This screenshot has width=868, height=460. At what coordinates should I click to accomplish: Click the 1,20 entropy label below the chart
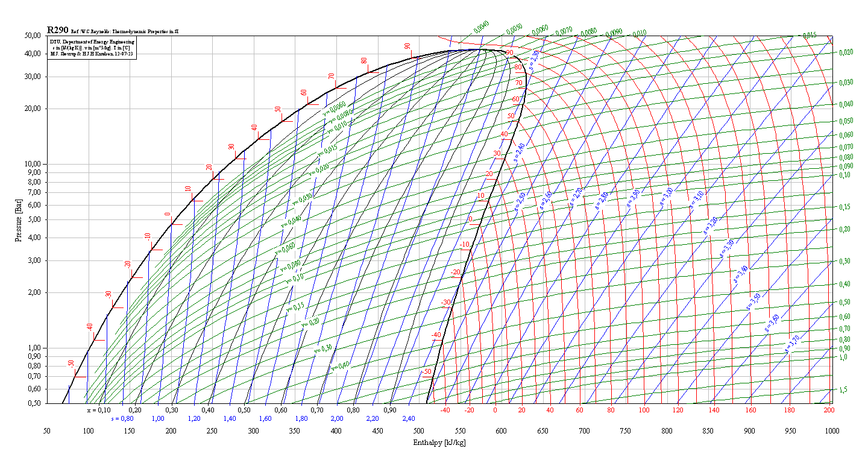[x=194, y=418]
